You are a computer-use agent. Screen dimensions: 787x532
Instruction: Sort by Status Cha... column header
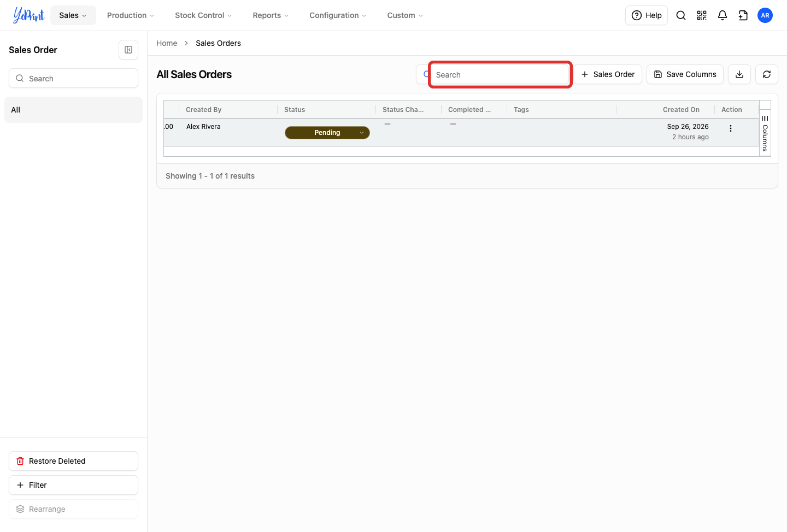tap(403, 110)
